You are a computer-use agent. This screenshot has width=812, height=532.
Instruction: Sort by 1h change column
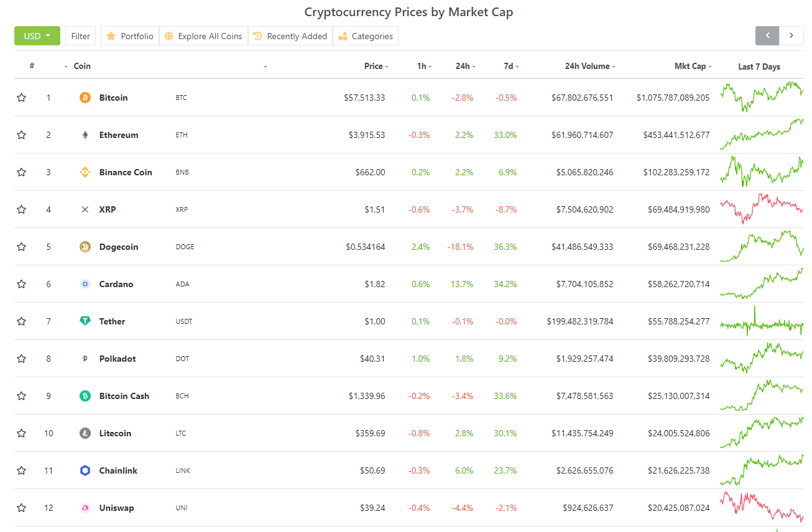tap(425, 66)
